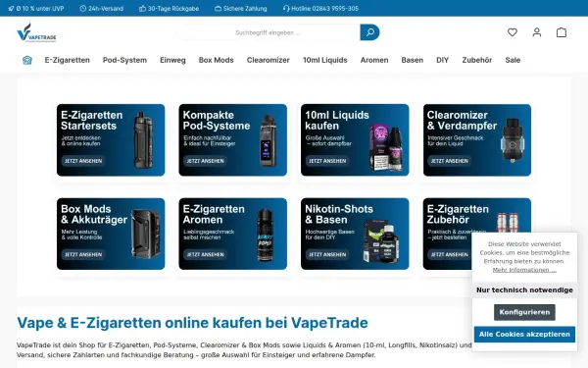Click the thumbs-up icon beside 30-Tage Rückgabe
Image resolution: width=588 pixels, height=368 pixels.
pyautogui.click(x=142, y=8)
